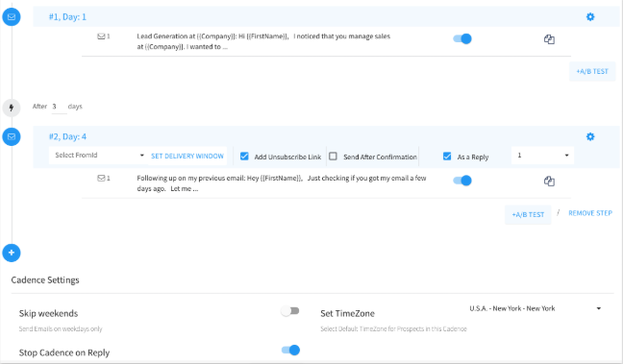
Task: Click the Skip weekends label
Action: (48, 313)
